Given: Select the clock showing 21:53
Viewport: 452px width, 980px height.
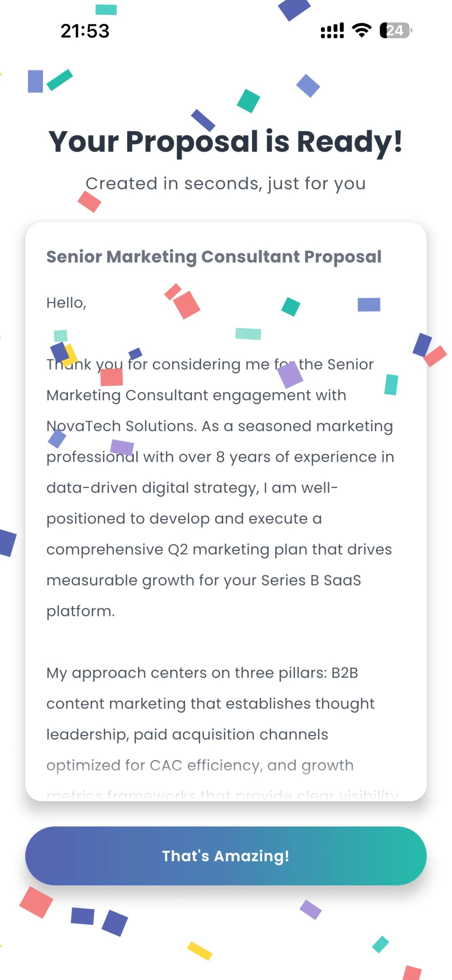Looking at the screenshot, I should coord(85,30).
